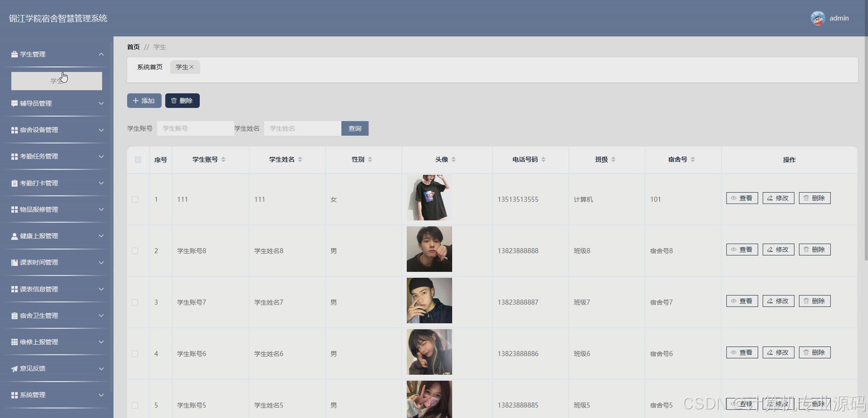Image resolution: width=868 pixels, height=418 pixels.
Task: Click the 意见反馈 paper plane icon
Action: [15, 368]
